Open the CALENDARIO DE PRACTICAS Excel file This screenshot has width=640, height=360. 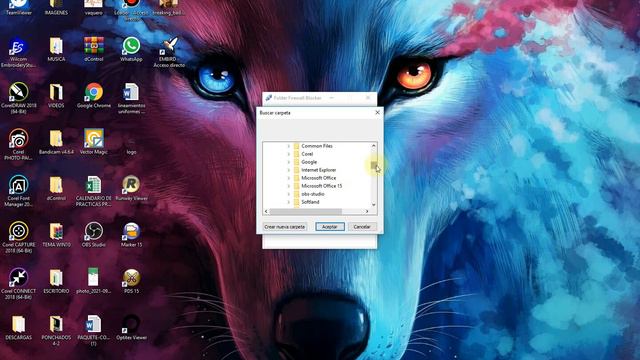(x=93, y=191)
